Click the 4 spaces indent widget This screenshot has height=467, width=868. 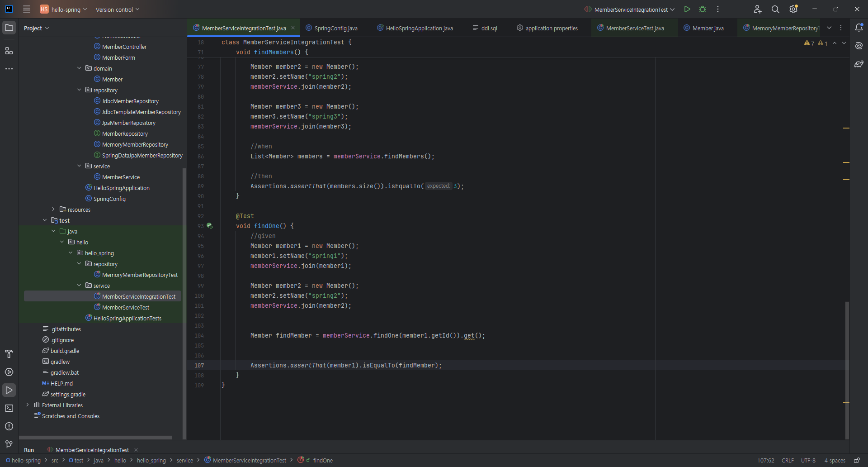coord(835,460)
